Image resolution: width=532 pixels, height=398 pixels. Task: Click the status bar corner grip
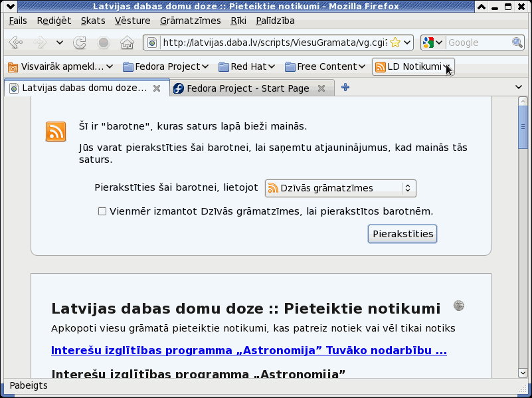(522, 388)
